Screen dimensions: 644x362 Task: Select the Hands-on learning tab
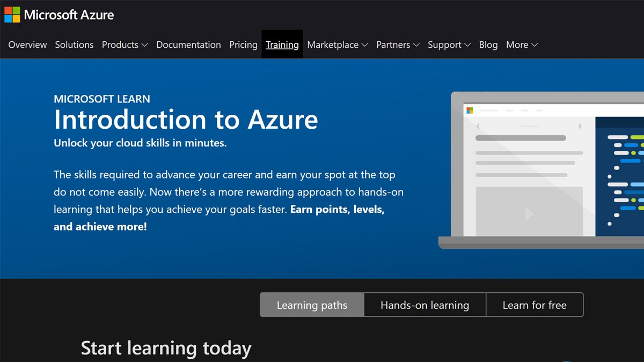tap(425, 305)
